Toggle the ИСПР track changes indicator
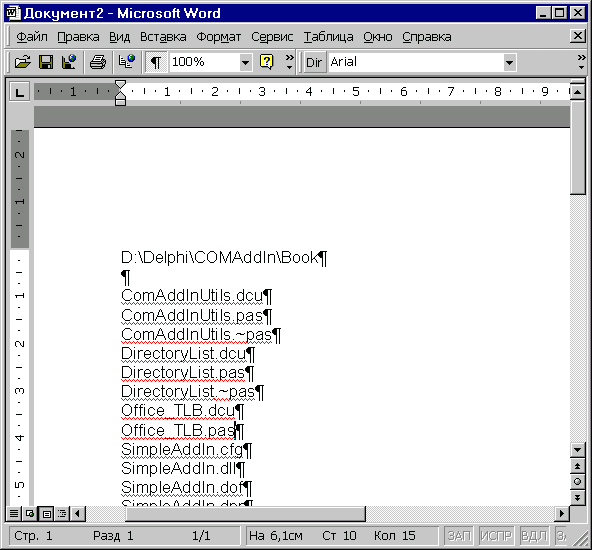The width and height of the screenshot is (592, 550). pos(496,536)
